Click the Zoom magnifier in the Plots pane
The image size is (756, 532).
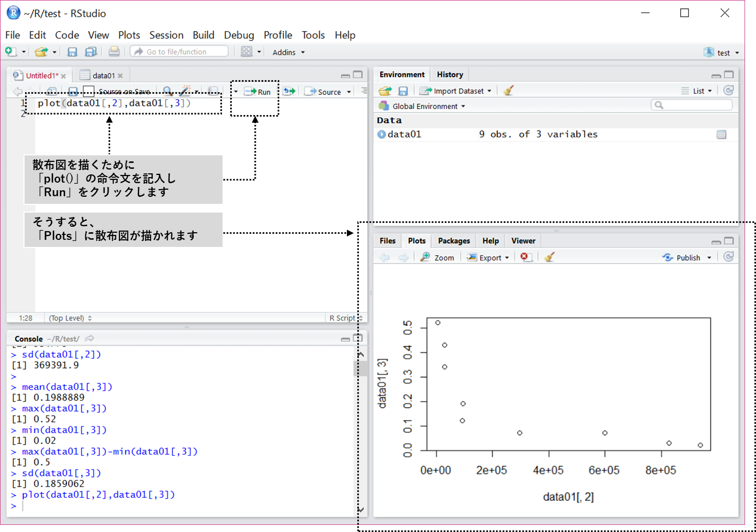click(x=437, y=257)
